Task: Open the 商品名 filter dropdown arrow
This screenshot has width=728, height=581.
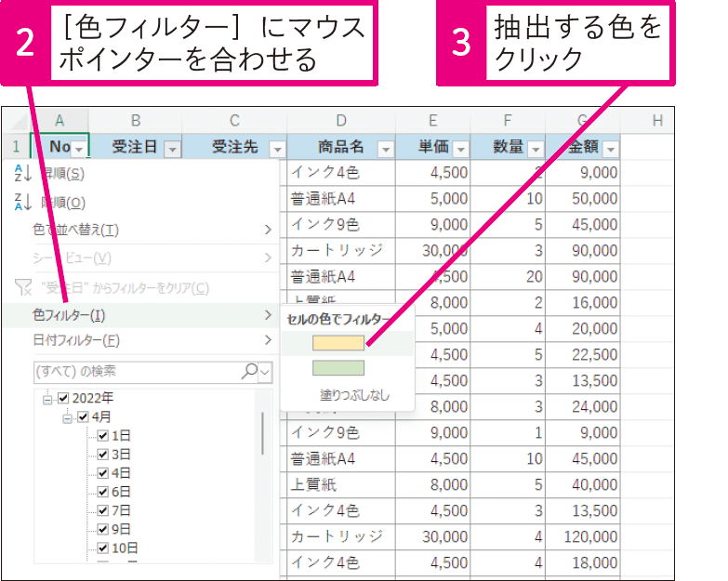Action: click(386, 150)
